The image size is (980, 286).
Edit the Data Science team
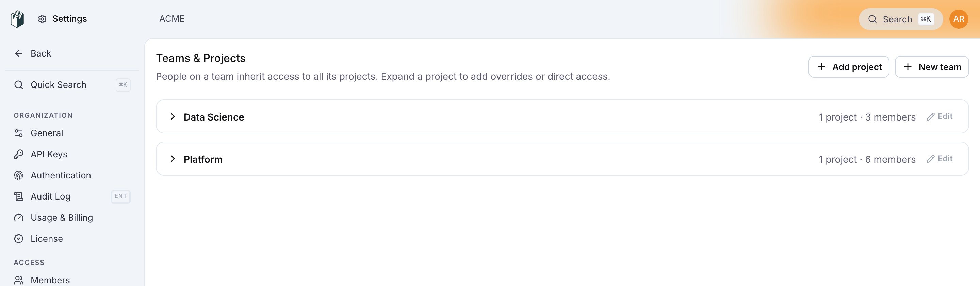point(939,116)
